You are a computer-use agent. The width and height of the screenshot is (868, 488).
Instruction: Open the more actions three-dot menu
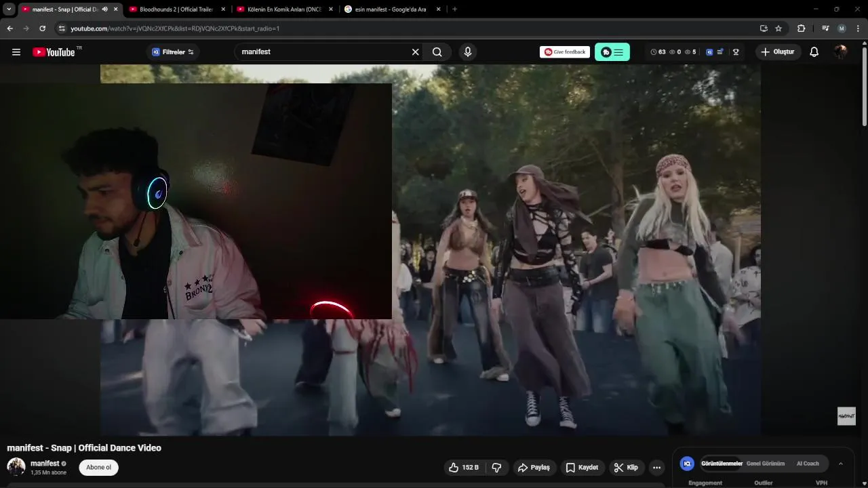[656, 468]
